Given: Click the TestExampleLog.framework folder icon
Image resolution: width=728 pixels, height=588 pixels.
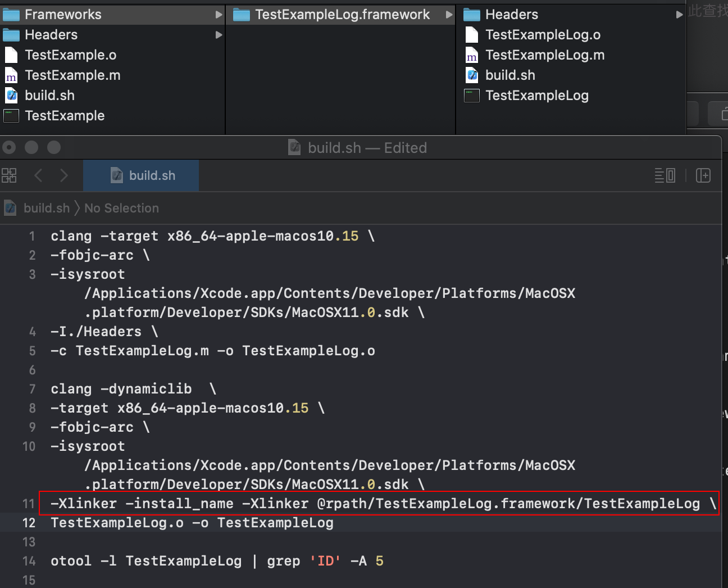Looking at the screenshot, I should [242, 15].
